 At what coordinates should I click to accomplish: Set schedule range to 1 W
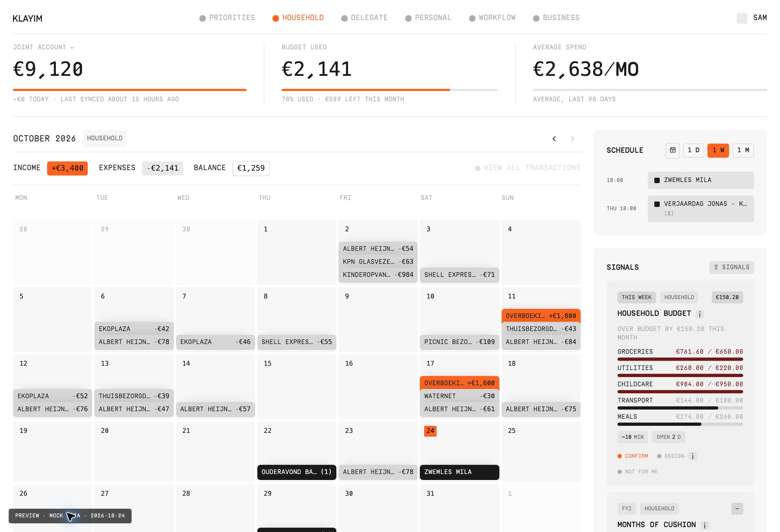718,150
